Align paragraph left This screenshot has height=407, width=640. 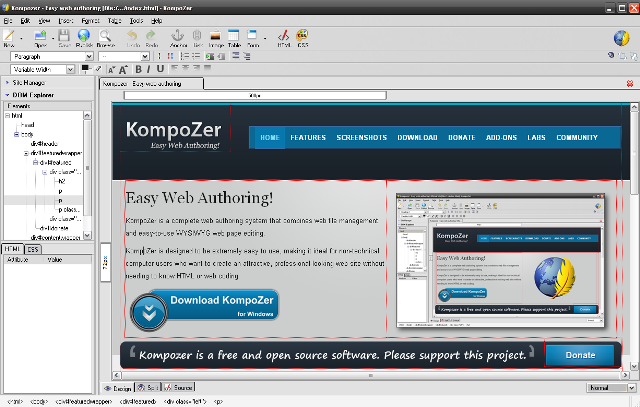[175, 68]
